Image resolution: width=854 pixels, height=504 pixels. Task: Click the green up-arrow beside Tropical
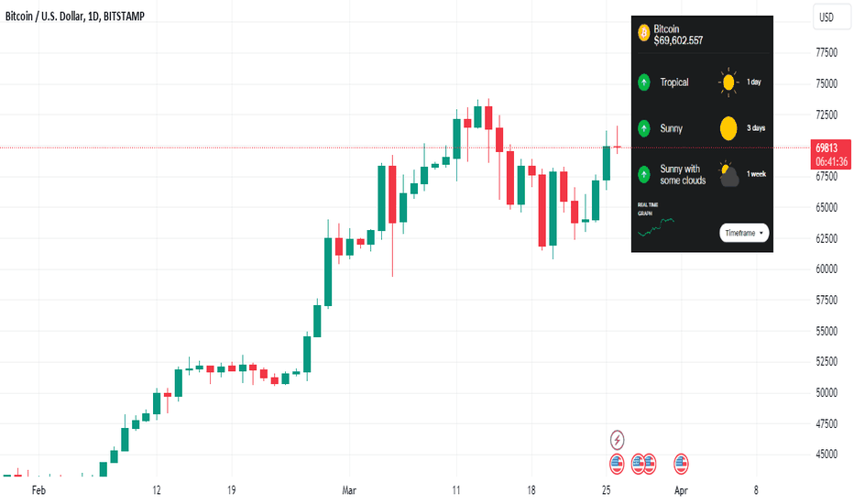pos(644,82)
